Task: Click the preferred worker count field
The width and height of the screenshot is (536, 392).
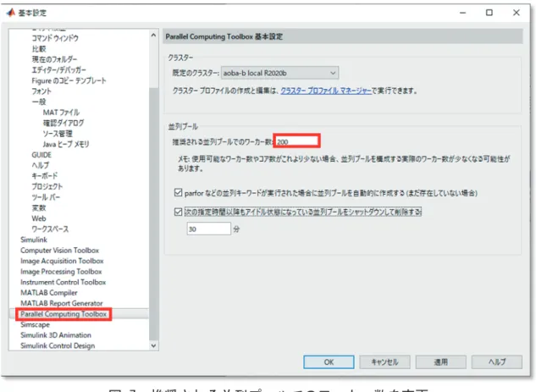Action: pos(296,141)
